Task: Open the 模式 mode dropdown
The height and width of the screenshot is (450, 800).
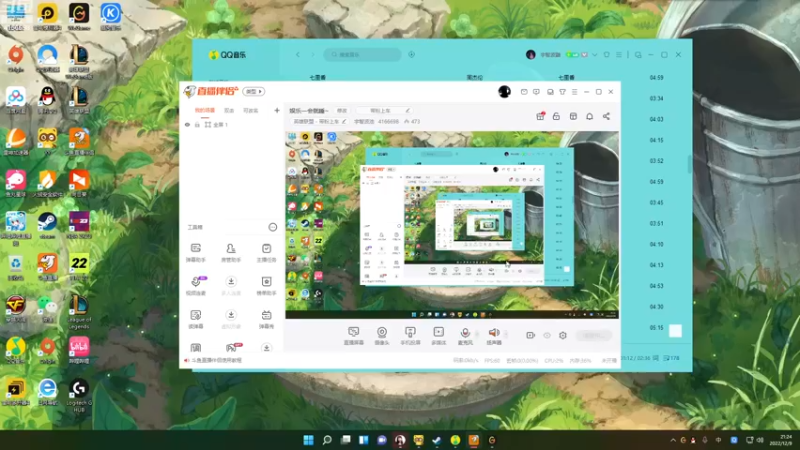Action: [254, 91]
